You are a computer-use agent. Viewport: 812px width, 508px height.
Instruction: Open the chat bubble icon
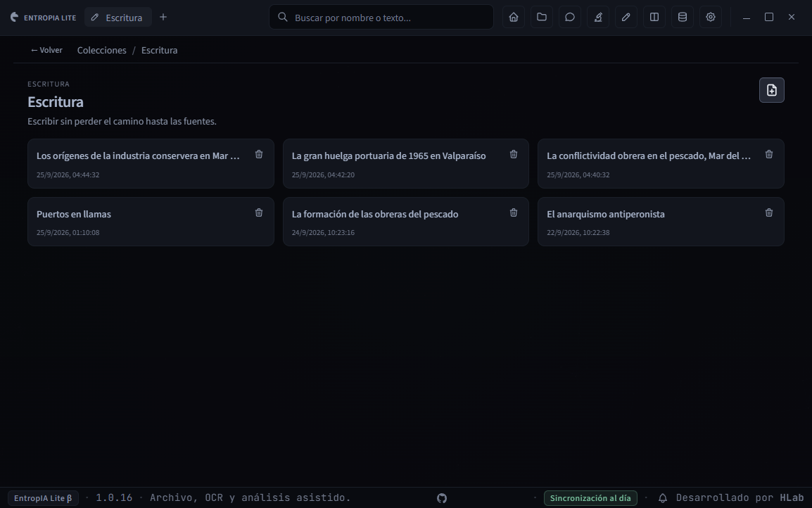tap(570, 17)
